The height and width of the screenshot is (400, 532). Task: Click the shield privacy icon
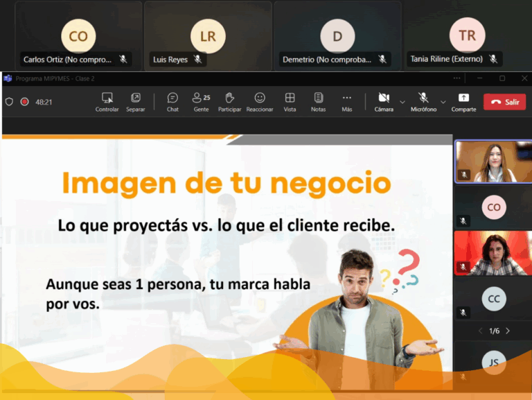(9, 102)
